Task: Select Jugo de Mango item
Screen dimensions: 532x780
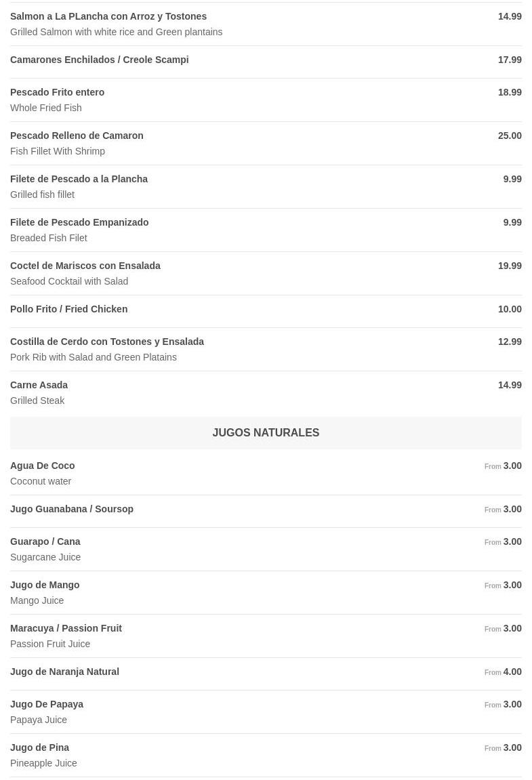Action: coord(45,585)
